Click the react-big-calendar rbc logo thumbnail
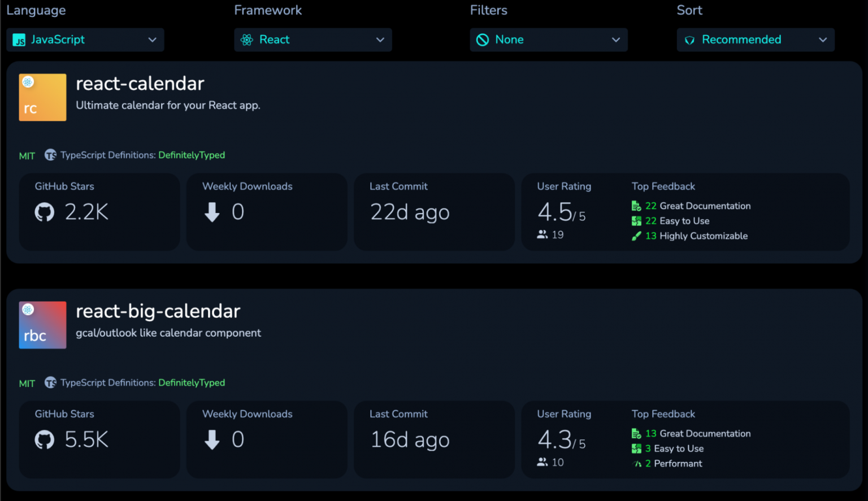The width and height of the screenshot is (868, 501). 42,325
